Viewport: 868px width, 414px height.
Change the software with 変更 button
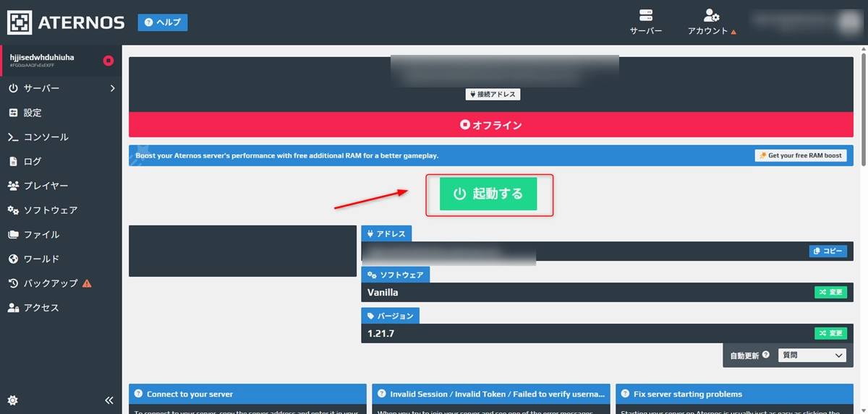pyautogui.click(x=830, y=292)
